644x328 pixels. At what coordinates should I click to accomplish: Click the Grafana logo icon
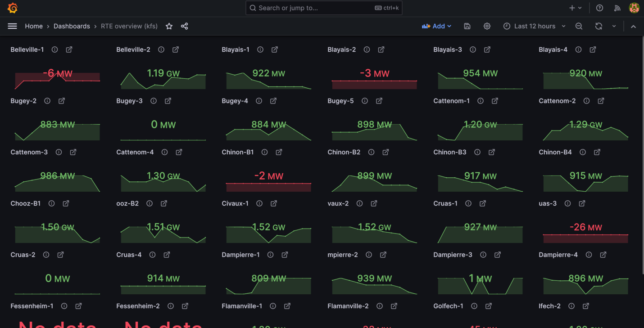coord(13,8)
